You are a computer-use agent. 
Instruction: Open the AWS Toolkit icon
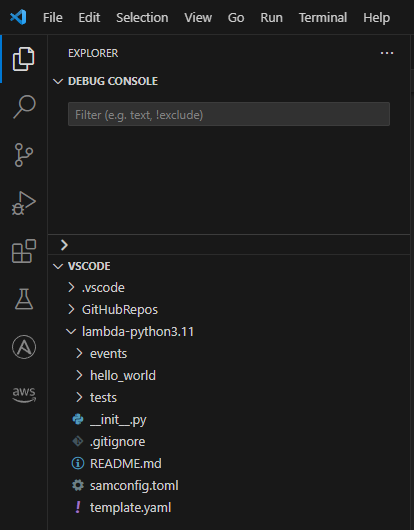[24, 395]
